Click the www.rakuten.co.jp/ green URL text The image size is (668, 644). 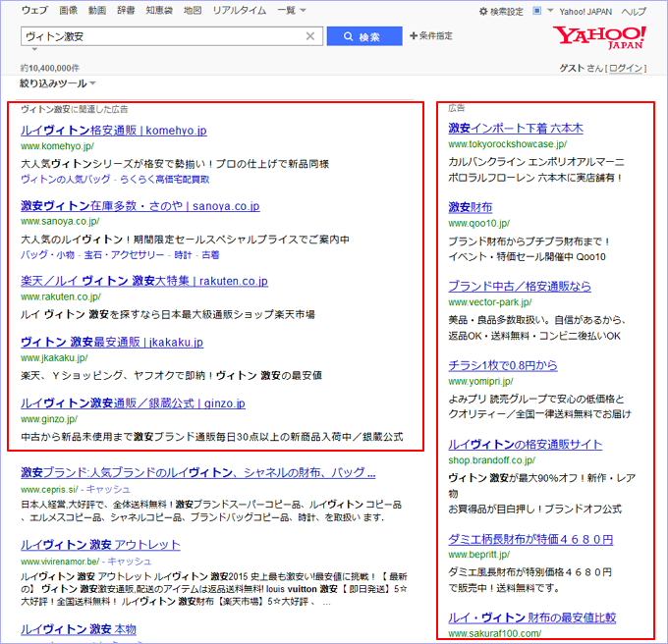pos(61,296)
